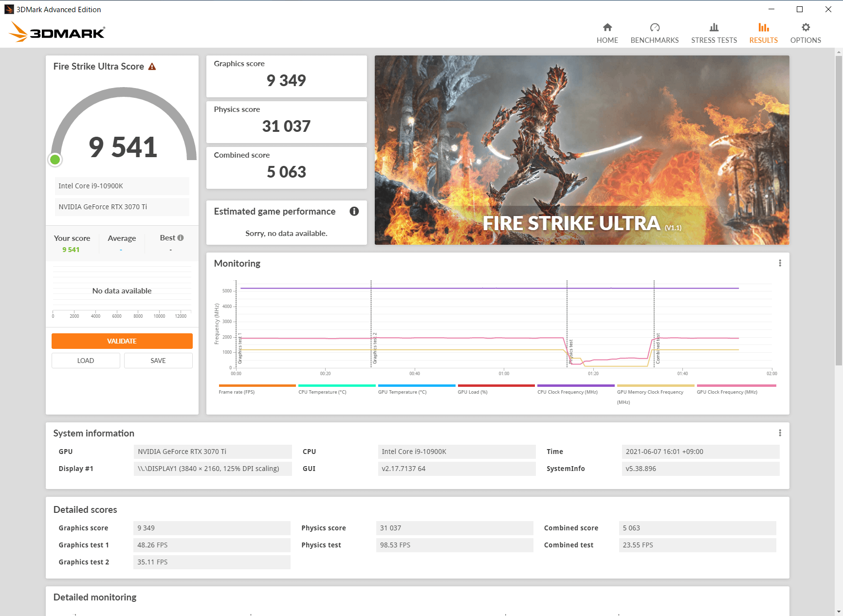Click the Home house icon
This screenshot has width=843, height=616.
607,27
